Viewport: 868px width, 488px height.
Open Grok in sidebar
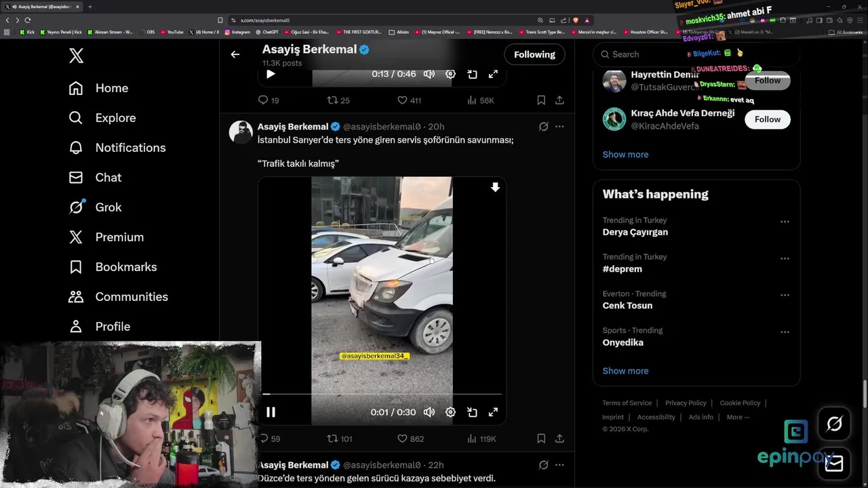[x=95, y=207]
